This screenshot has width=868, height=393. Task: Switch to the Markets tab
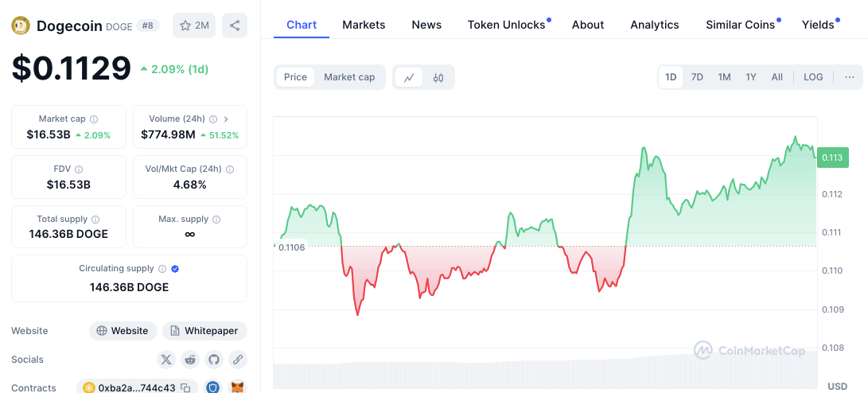[x=364, y=25]
